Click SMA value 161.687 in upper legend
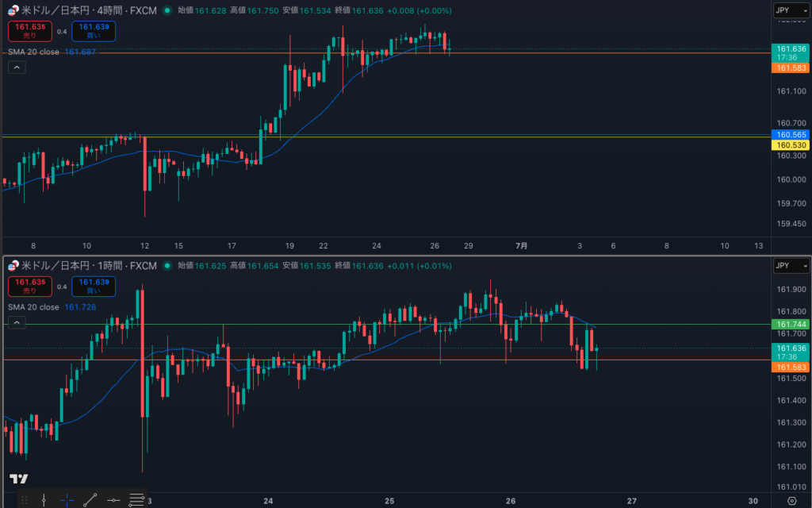The height and width of the screenshot is (508, 812). click(80, 52)
